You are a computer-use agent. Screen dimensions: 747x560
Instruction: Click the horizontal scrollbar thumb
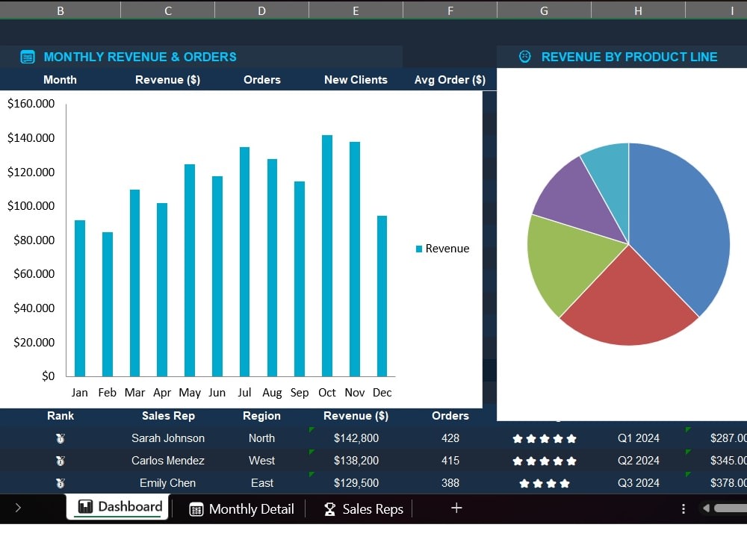[731, 508]
